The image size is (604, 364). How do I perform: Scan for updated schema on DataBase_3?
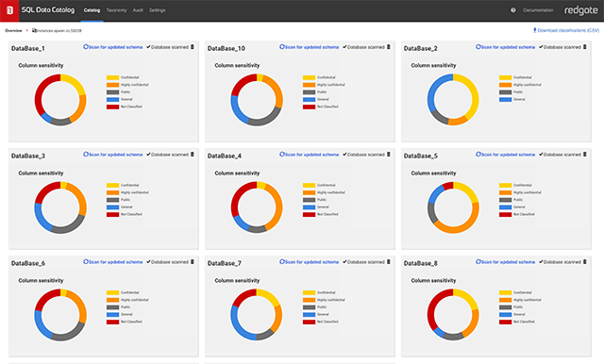pyautogui.click(x=113, y=155)
